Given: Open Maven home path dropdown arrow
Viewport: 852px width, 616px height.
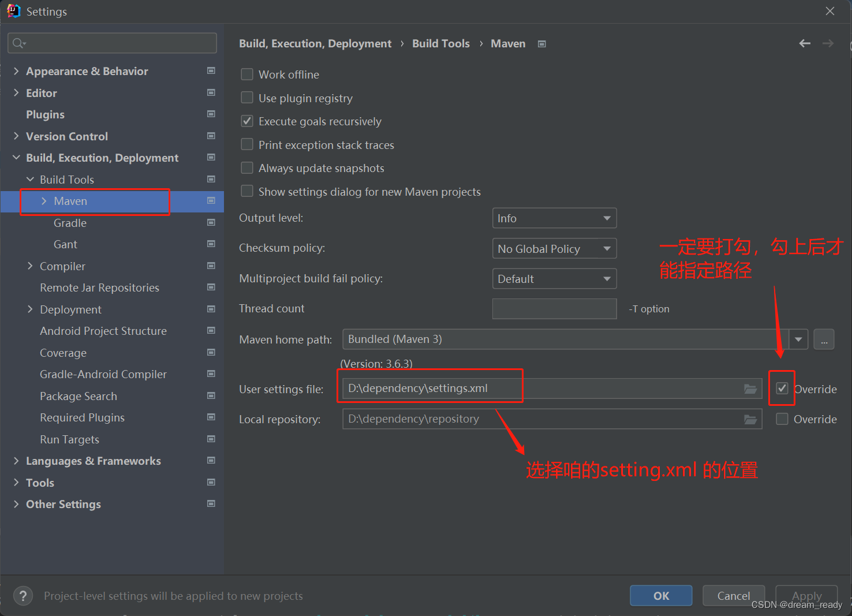Looking at the screenshot, I should pos(798,339).
